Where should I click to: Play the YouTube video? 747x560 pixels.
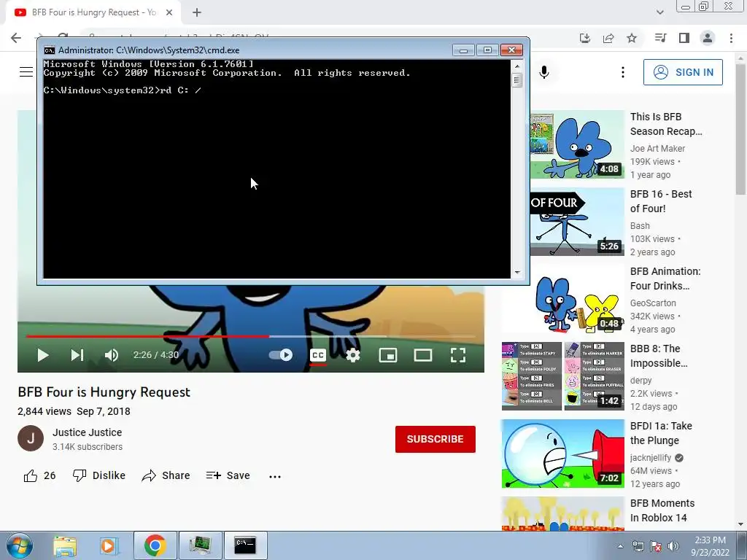point(43,355)
